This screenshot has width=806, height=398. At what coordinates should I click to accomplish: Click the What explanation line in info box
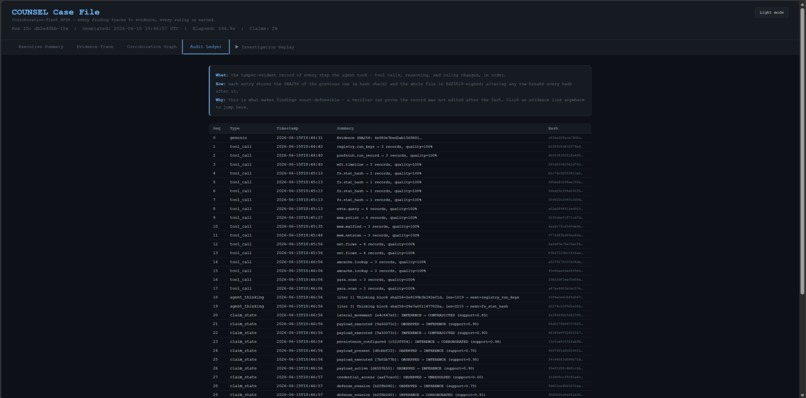tap(361, 75)
